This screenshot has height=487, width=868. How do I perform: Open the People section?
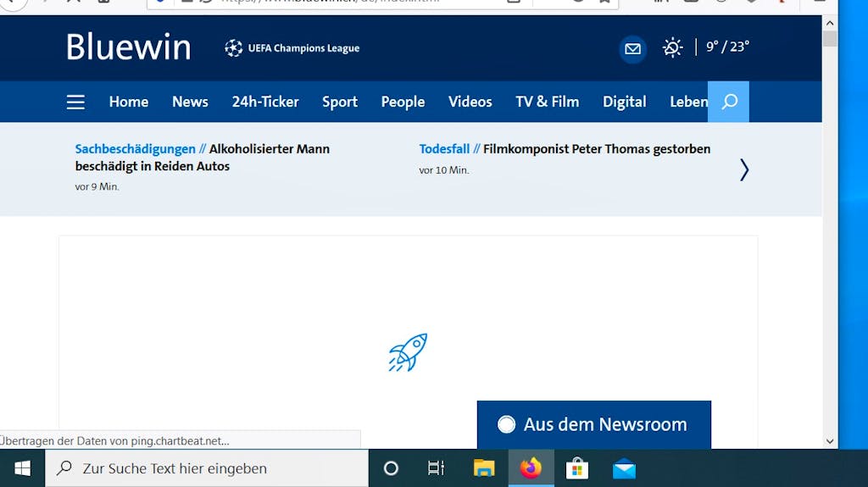tap(403, 102)
